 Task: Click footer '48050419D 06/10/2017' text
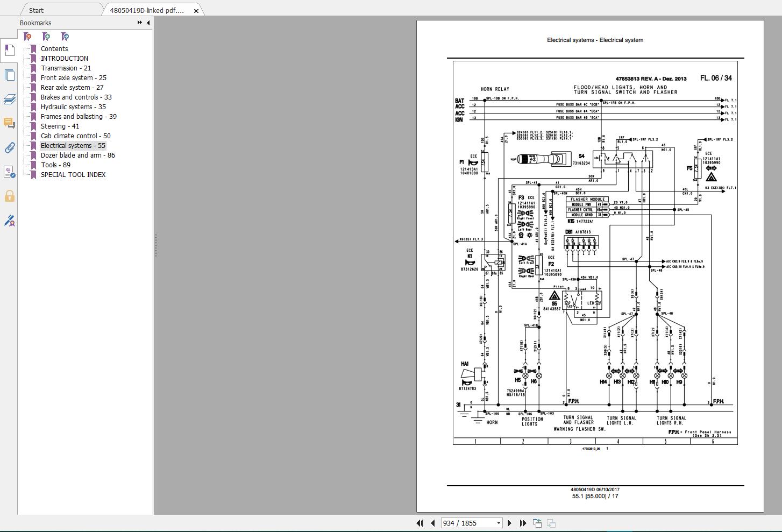(595, 490)
